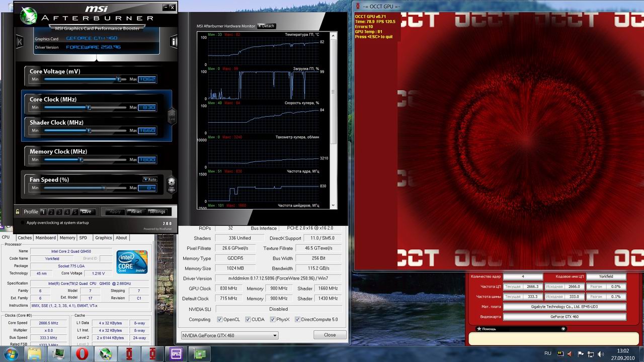Click the volume speaker tray icon
Screen dimensions: 644x362
click(600, 353)
